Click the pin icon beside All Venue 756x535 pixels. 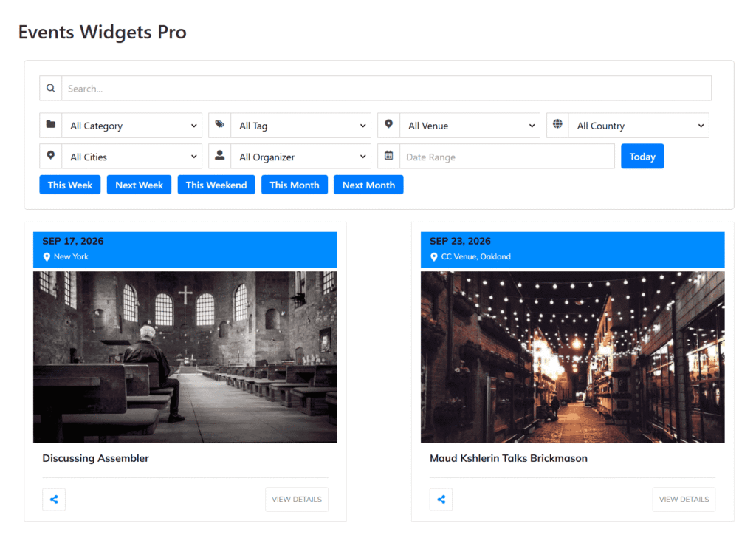388,124
